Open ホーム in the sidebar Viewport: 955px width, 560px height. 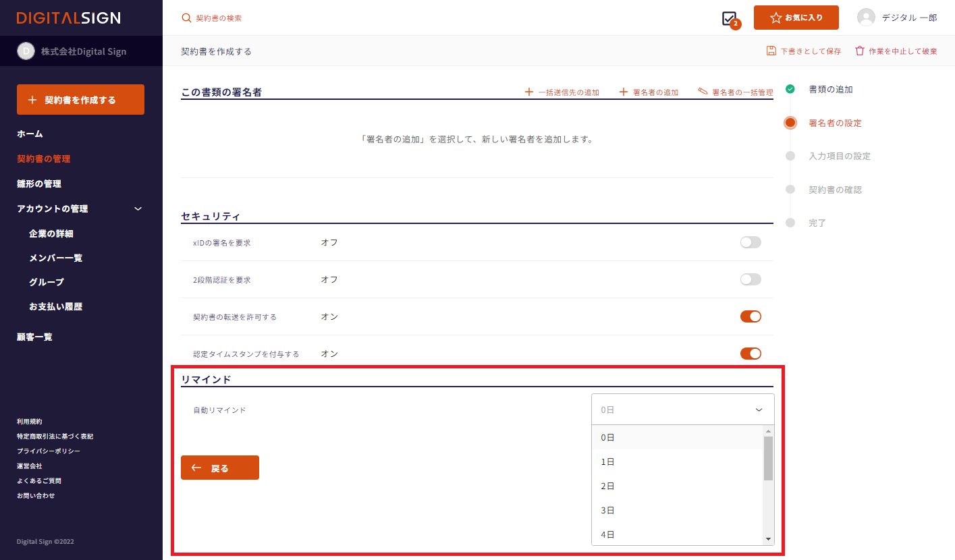(30, 134)
